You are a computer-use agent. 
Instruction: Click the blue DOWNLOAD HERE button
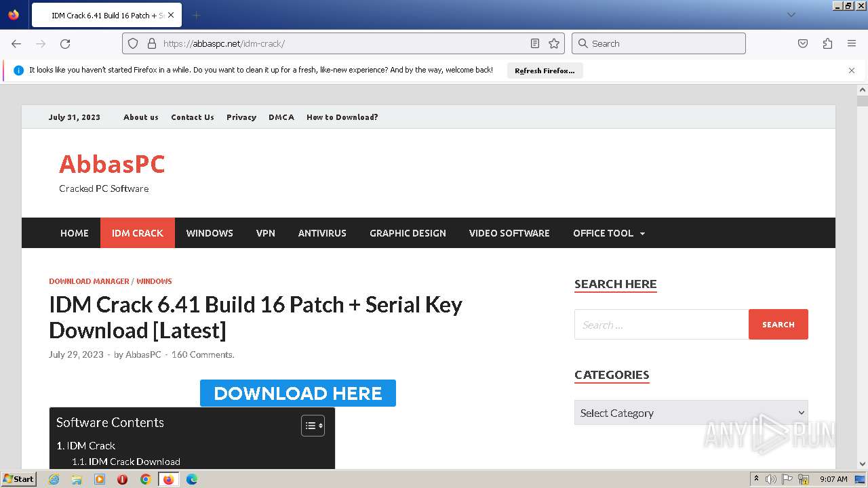tap(298, 393)
